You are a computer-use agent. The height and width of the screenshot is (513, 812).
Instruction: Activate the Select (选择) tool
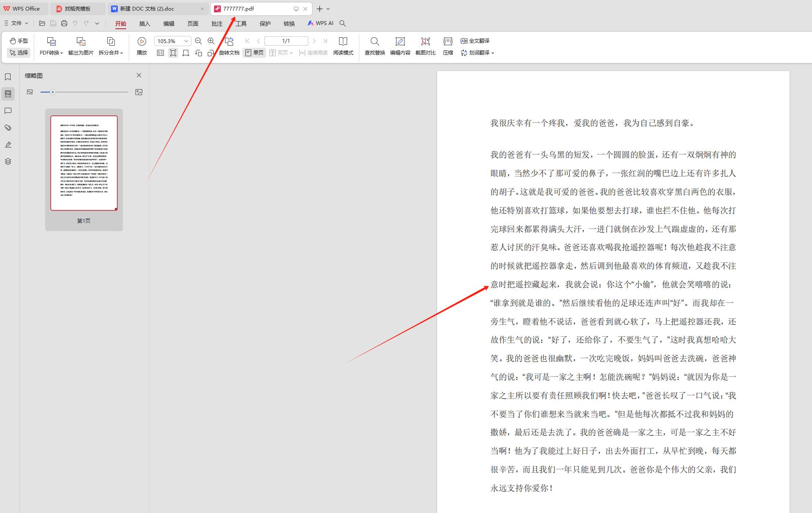point(19,52)
